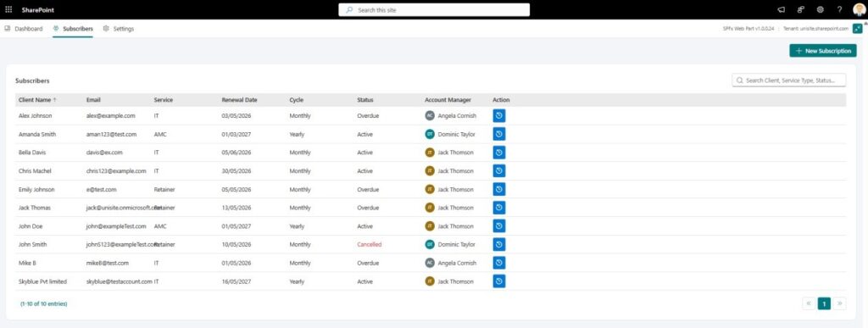The image size is (868, 328).
Task: Click renewal history icon for Jack Thomas
Action: (x=498, y=208)
